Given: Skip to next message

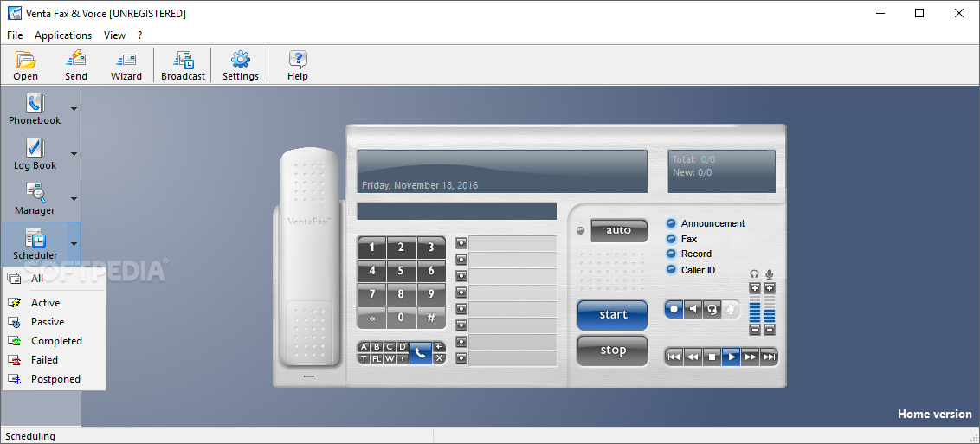Looking at the screenshot, I should pos(770,357).
